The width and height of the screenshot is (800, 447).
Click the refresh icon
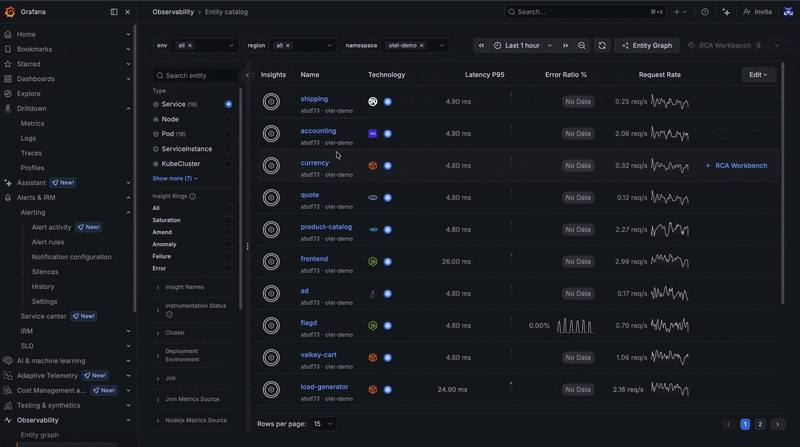(602, 45)
